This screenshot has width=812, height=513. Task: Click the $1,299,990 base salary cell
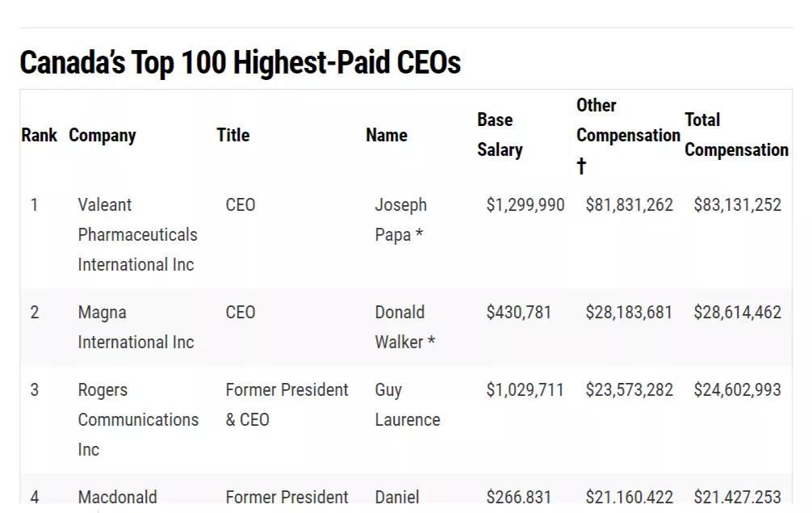point(525,205)
